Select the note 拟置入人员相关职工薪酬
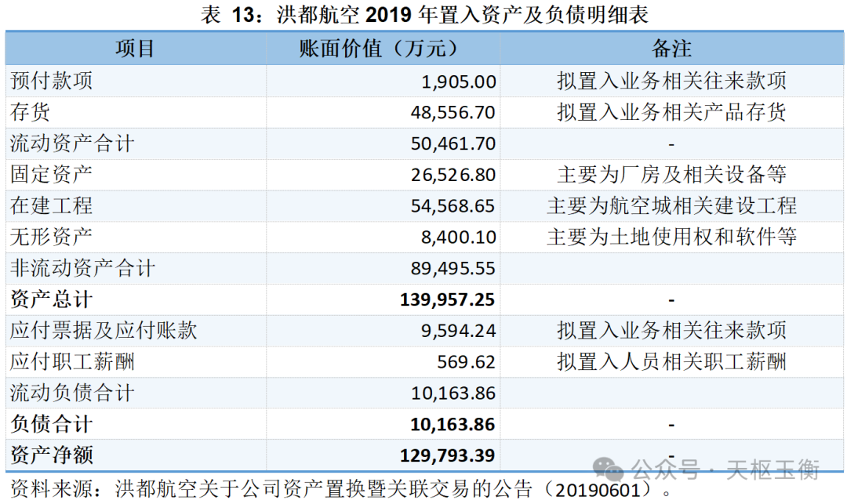Screen dimensions: 847x504 (x=671, y=362)
